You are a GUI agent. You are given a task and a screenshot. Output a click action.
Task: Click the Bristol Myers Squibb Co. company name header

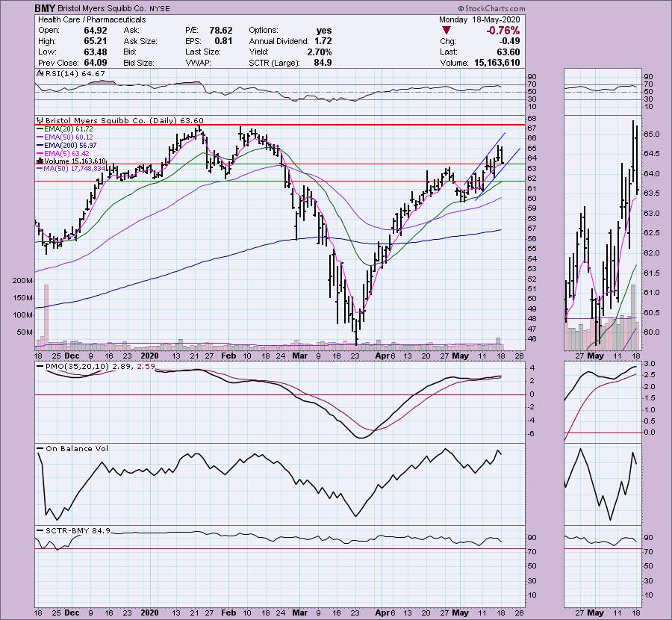click(x=102, y=8)
